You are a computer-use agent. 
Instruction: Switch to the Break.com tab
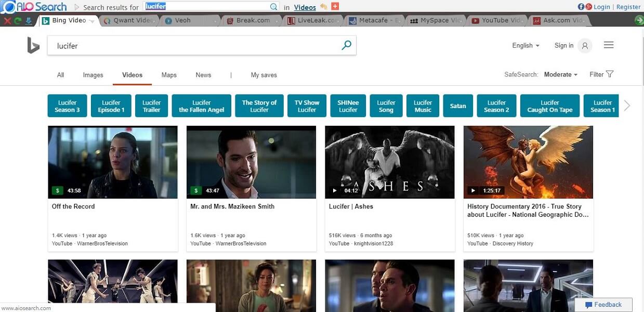click(x=253, y=20)
